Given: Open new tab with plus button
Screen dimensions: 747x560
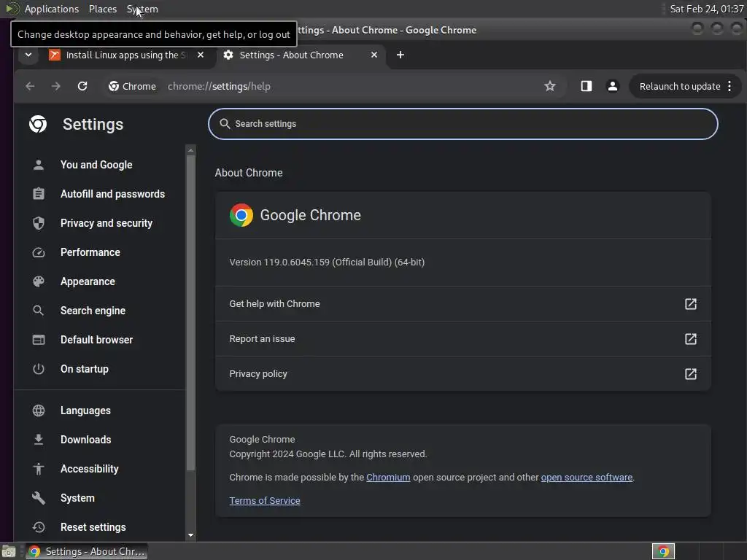Looking at the screenshot, I should click(400, 55).
